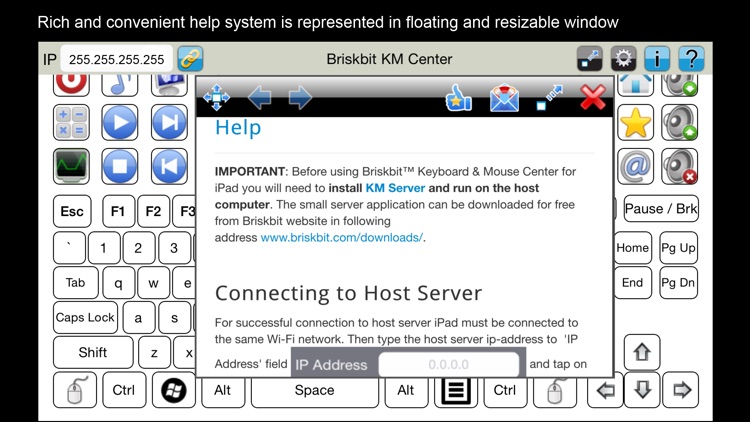The image size is (750, 422).
Task: Go forward with the help window right arrow
Action: (300, 98)
